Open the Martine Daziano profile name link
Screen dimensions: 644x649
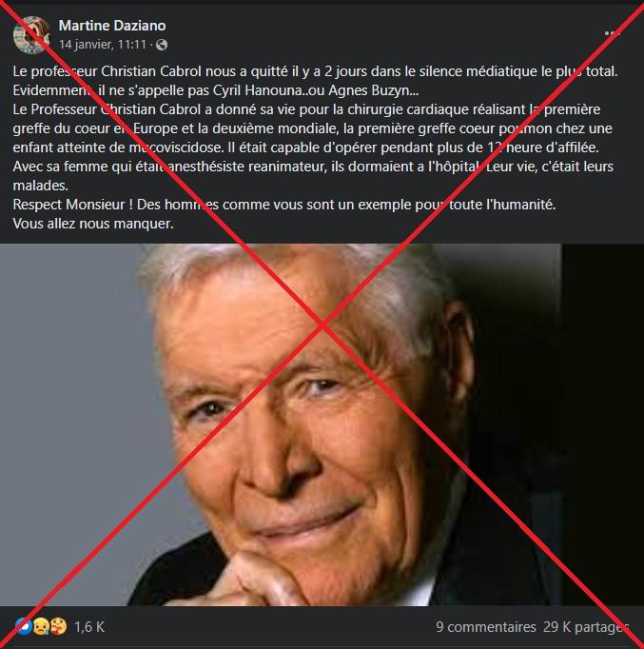pos(112,26)
